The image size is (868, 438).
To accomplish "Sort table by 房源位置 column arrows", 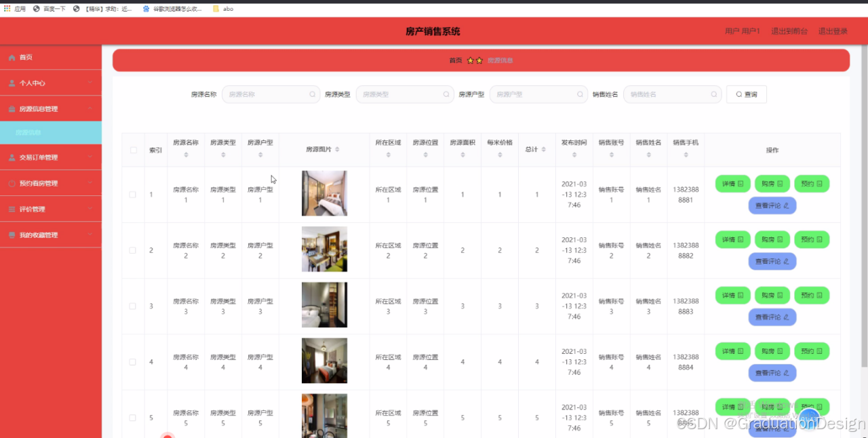I will (x=425, y=155).
